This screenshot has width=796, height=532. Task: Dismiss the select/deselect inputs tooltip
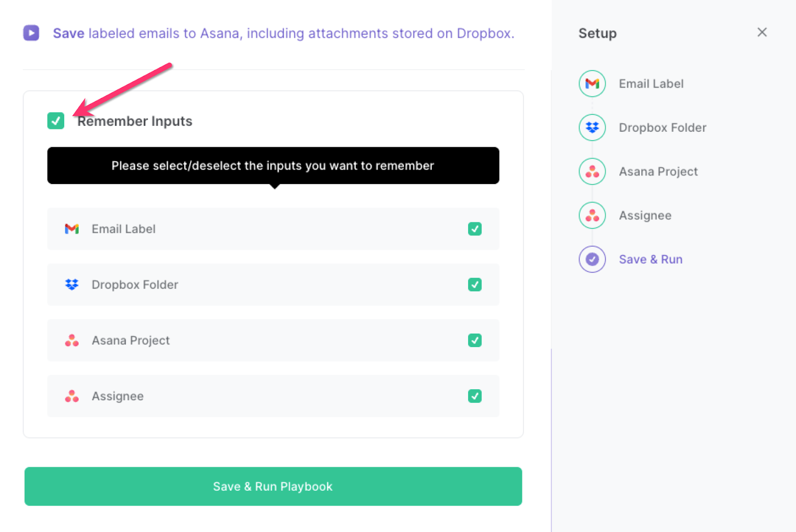[x=273, y=166]
